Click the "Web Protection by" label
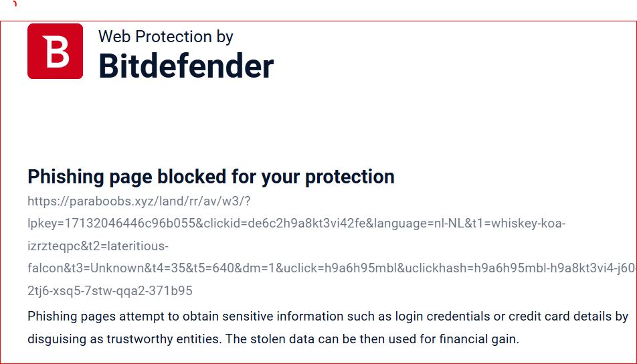This screenshot has width=637, height=364. coord(165,36)
